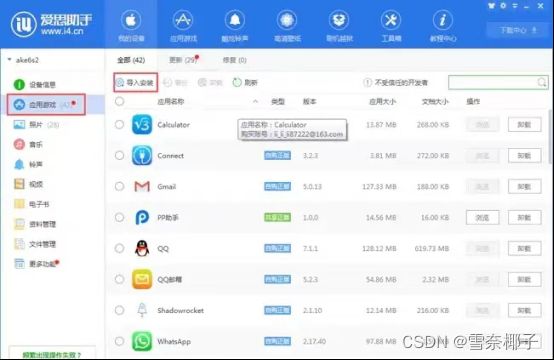554x360 pixels.
Task: Select the WhatsApp row checkbox
Action: 119,341
